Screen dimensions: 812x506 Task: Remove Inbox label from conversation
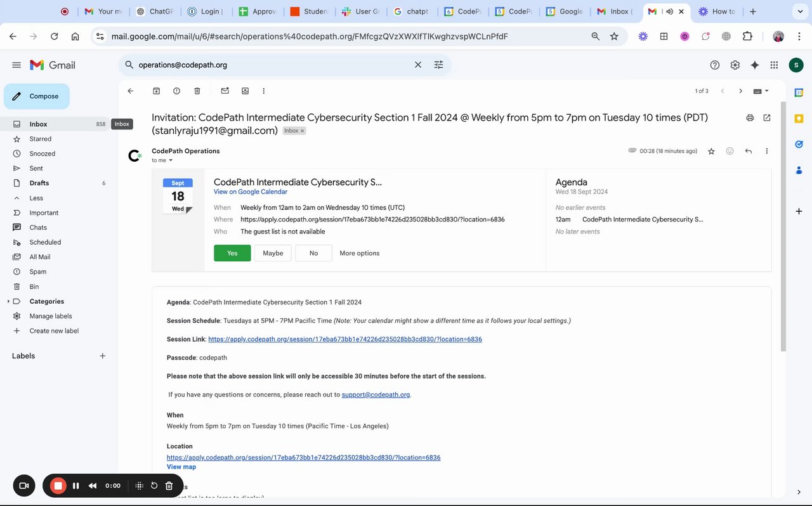[x=302, y=131]
